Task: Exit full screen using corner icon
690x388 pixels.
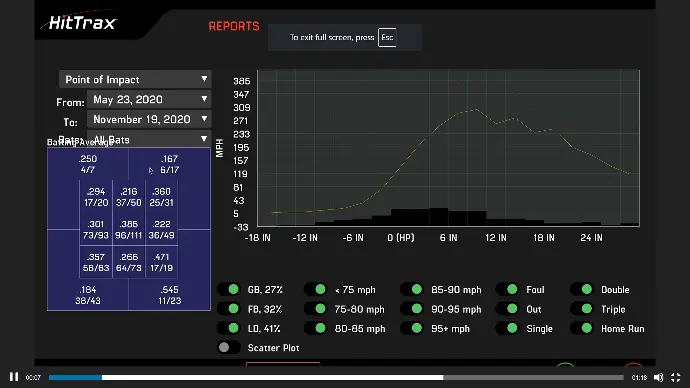Action: 675,377
